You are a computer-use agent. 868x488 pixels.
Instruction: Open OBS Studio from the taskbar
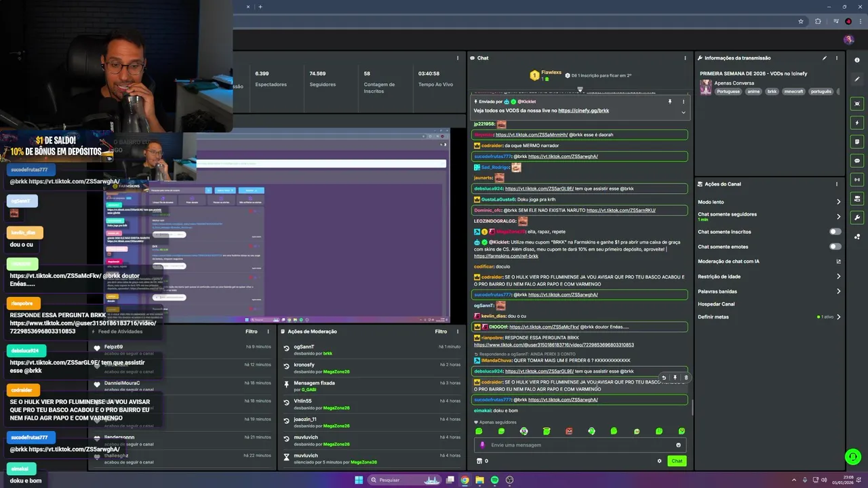pos(509,480)
